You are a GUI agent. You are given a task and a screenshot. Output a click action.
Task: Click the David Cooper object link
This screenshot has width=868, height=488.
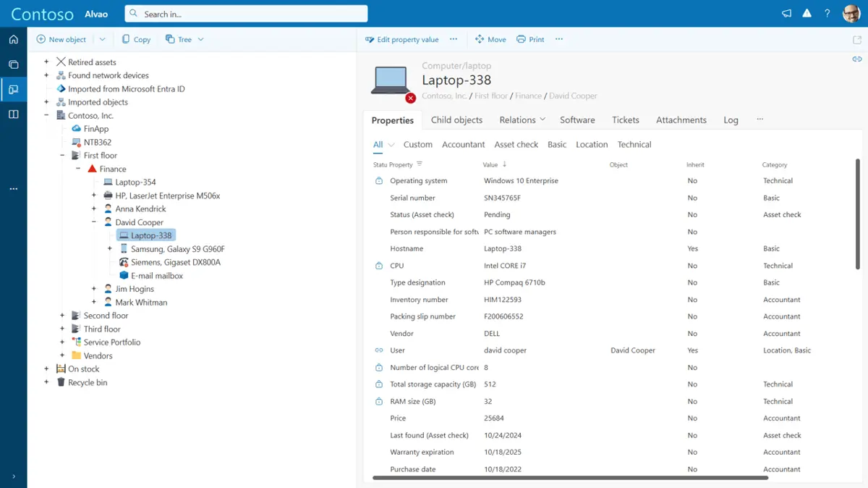click(x=633, y=350)
